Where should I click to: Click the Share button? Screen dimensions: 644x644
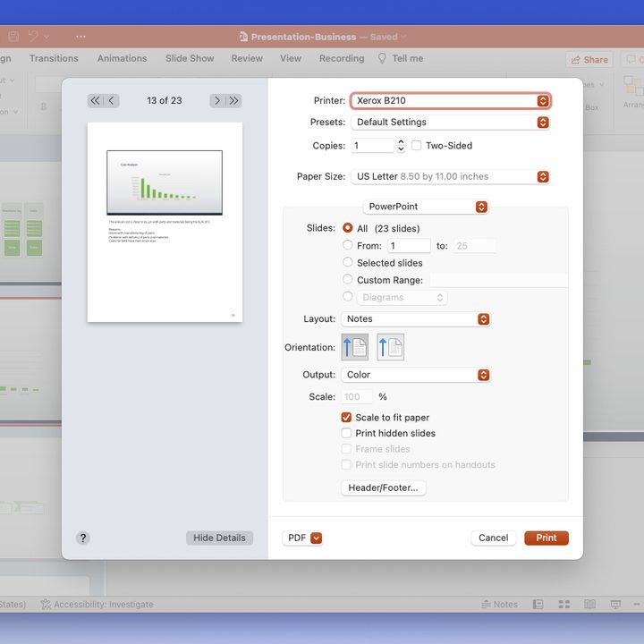[589, 60]
